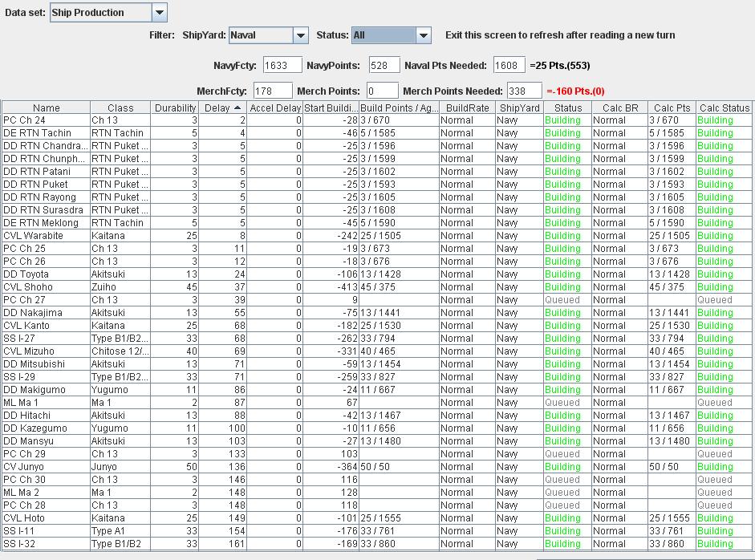Select the DD Mitsubishi row name
Image resolution: width=755 pixels, height=560 pixels.
[34, 364]
